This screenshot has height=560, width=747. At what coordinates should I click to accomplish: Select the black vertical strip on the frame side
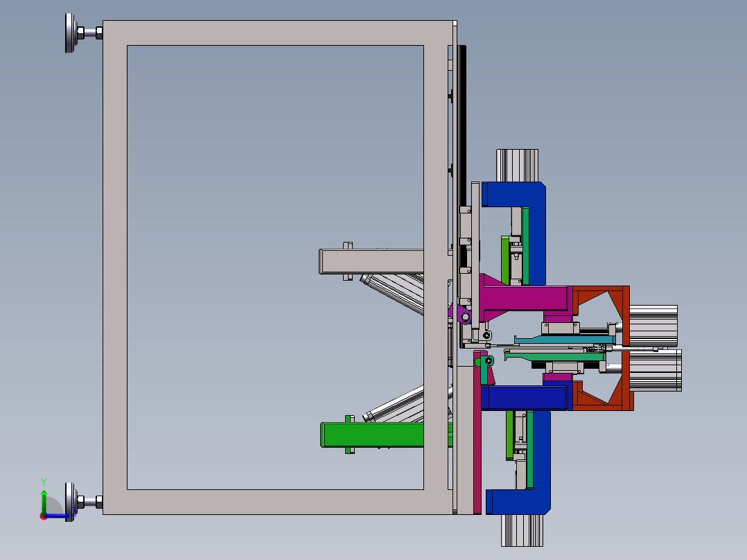point(462,126)
